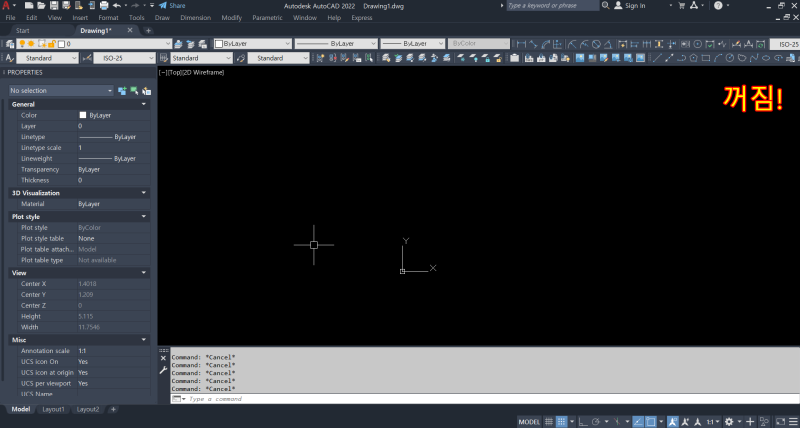This screenshot has height=428, width=800.
Task: Open Layer Properties Manager icon
Action: tap(10, 44)
